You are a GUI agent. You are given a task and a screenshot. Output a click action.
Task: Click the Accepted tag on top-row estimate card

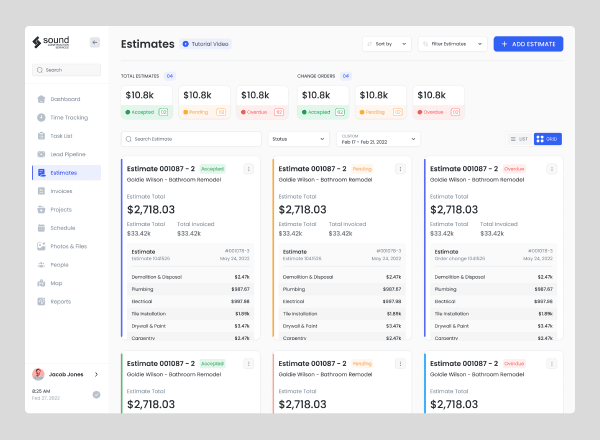click(x=212, y=169)
